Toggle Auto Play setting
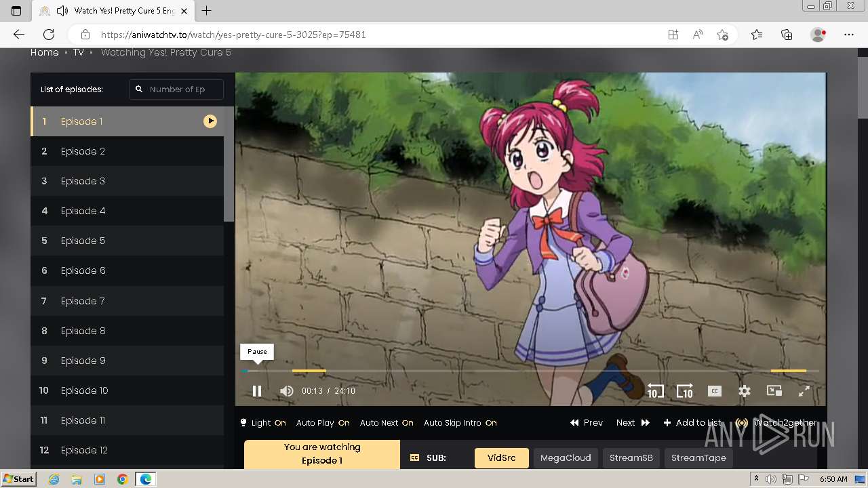The height and width of the screenshot is (488, 868). point(323,423)
